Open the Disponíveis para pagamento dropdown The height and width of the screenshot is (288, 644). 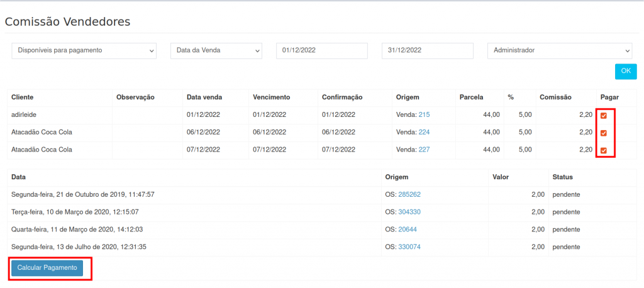point(84,50)
